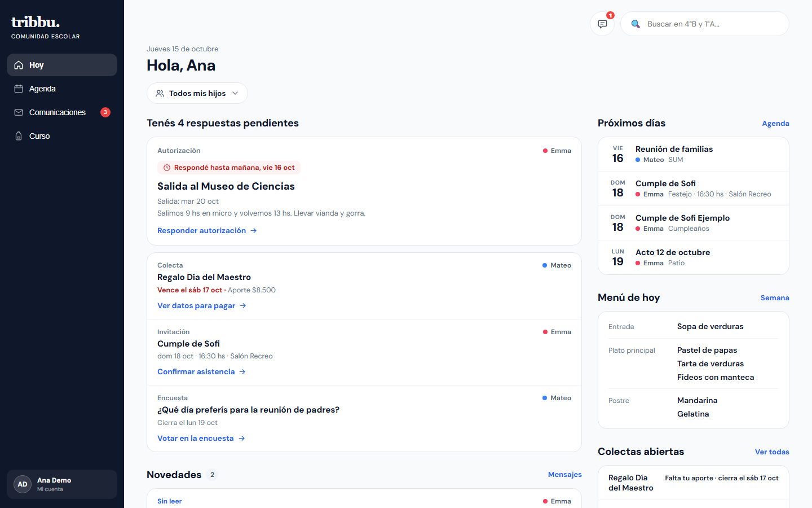The height and width of the screenshot is (508, 812).
Task: Click the home icon beside Hoy
Action: (x=19, y=65)
